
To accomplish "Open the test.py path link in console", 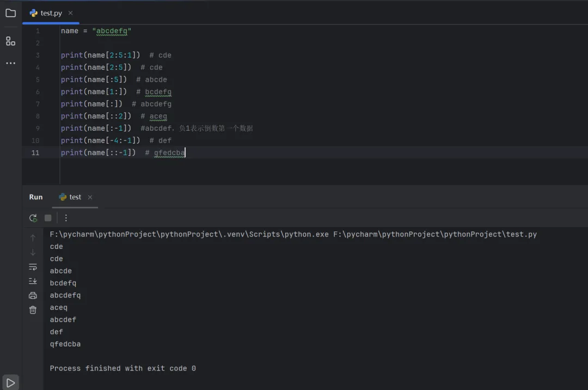I will [435, 234].
